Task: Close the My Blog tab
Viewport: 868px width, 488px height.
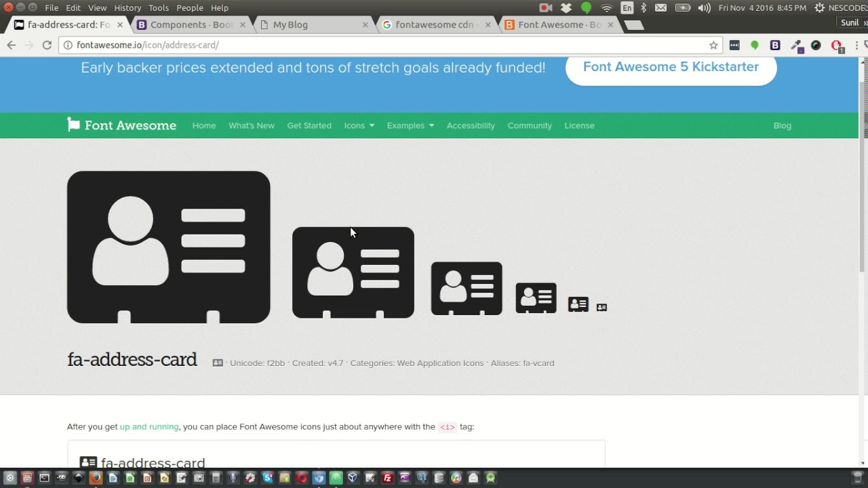Action: coord(366,24)
